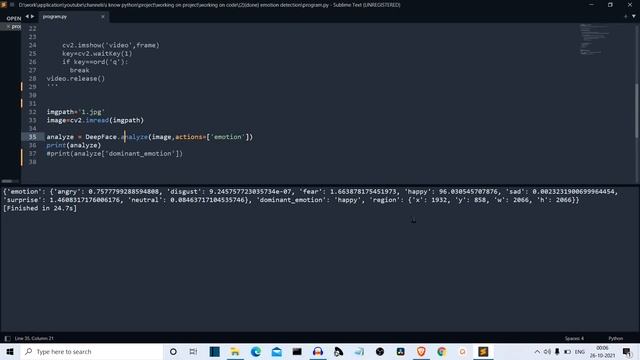Click line number 32 in the gutter
The width and height of the screenshot is (640, 360).
32,112
